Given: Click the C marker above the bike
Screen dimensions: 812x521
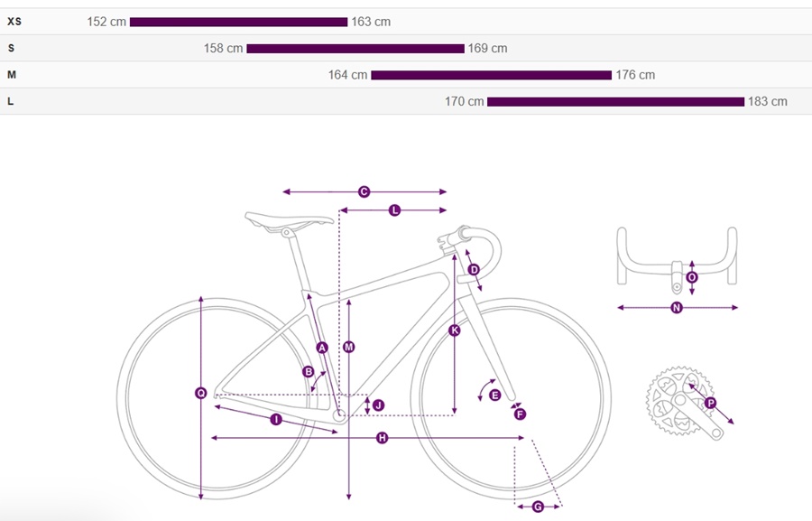Looking at the screenshot, I should click(364, 191).
